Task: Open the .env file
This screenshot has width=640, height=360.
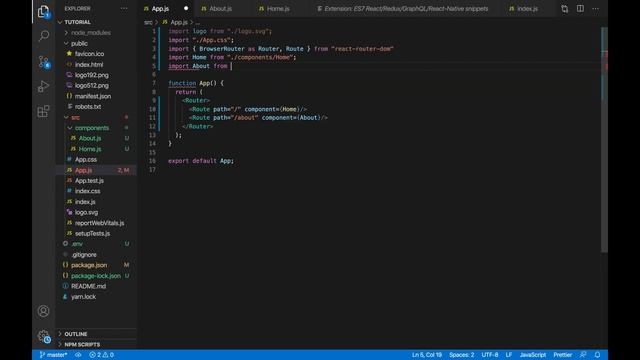Action: click(x=77, y=244)
